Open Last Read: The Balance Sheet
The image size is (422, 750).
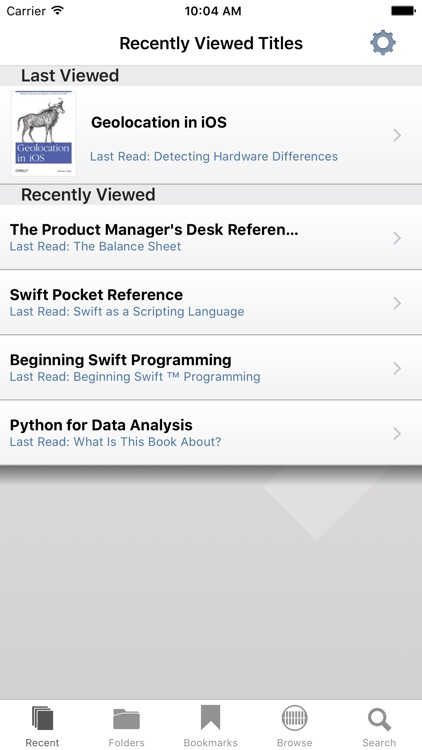[95, 246]
